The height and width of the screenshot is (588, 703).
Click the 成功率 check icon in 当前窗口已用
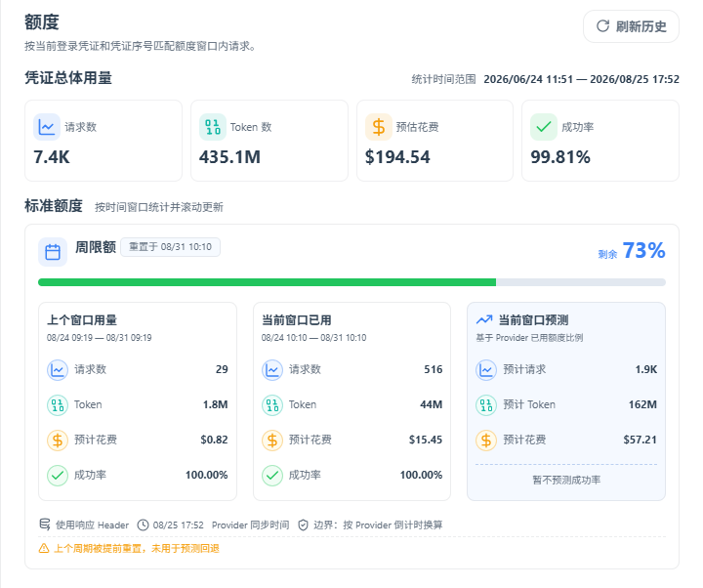(x=272, y=476)
